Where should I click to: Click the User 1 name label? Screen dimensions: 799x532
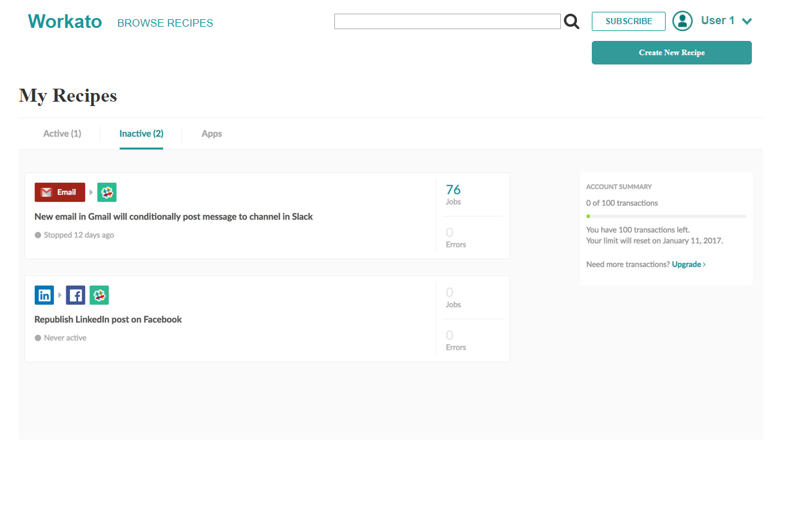pyautogui.click(x=718, y=20)
